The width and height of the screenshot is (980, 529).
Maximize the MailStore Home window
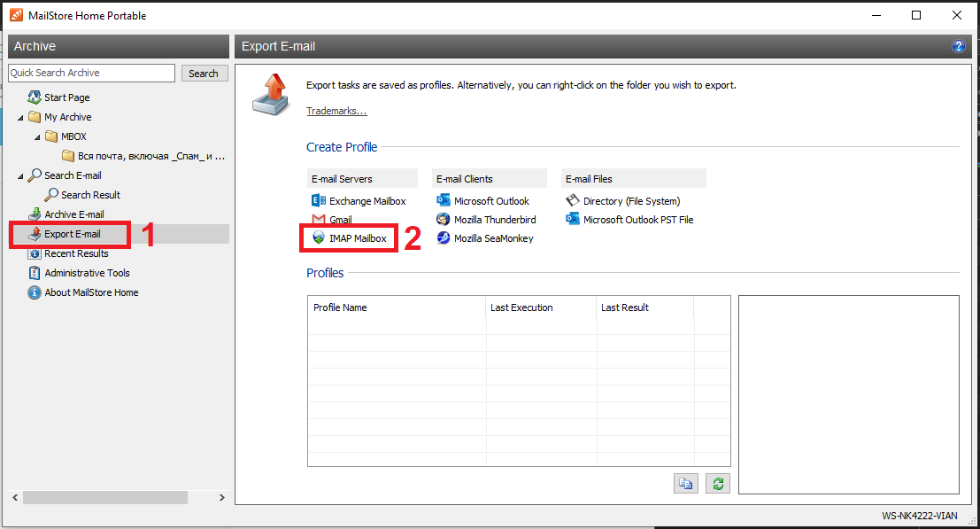(916, 15)
